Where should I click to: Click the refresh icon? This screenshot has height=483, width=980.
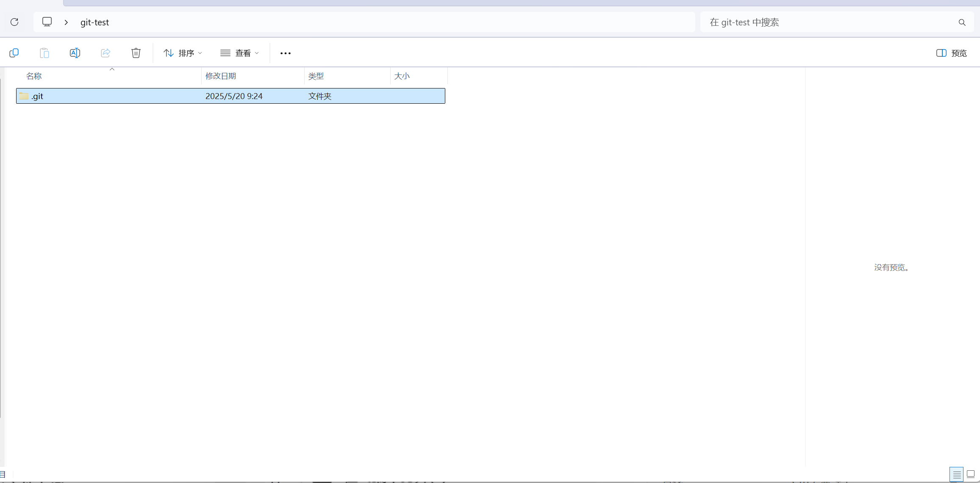pyautogui.click(x=14, y=22)
